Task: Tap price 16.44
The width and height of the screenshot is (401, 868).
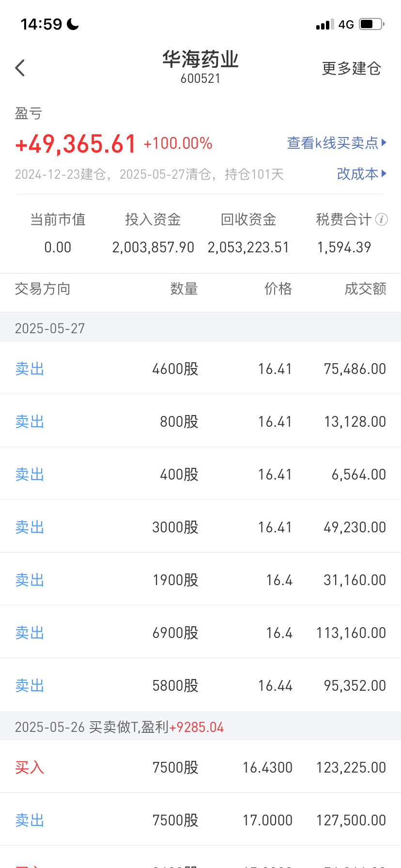Action: [x=275, y=686]
